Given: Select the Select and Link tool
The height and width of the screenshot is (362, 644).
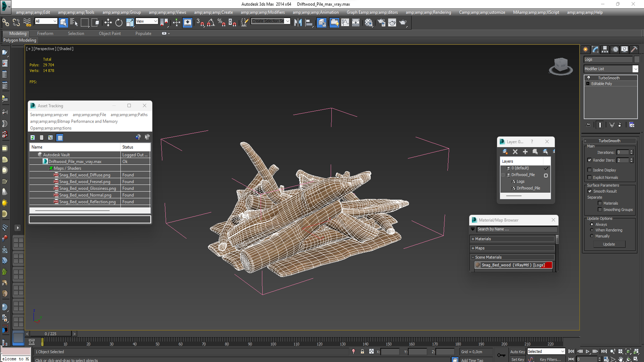Looking at the screenshot, I should pyautogui.click(x=6, y=22).
